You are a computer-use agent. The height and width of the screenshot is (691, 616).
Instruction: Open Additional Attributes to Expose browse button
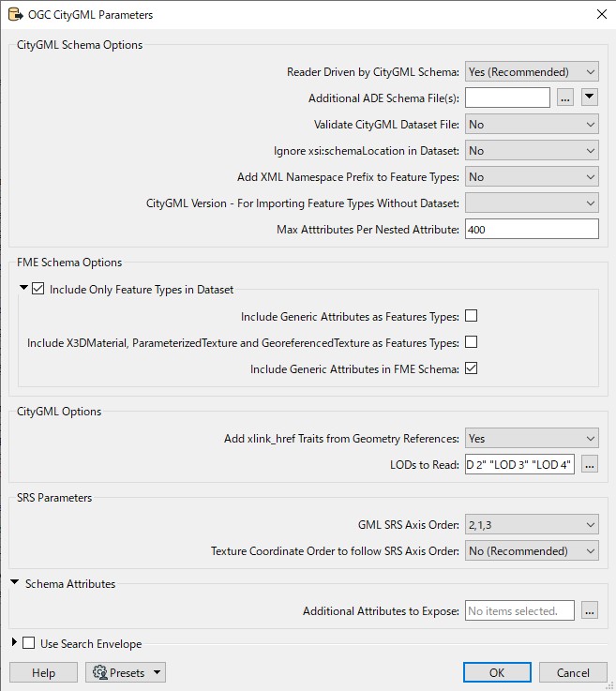[x=590, y=610]
